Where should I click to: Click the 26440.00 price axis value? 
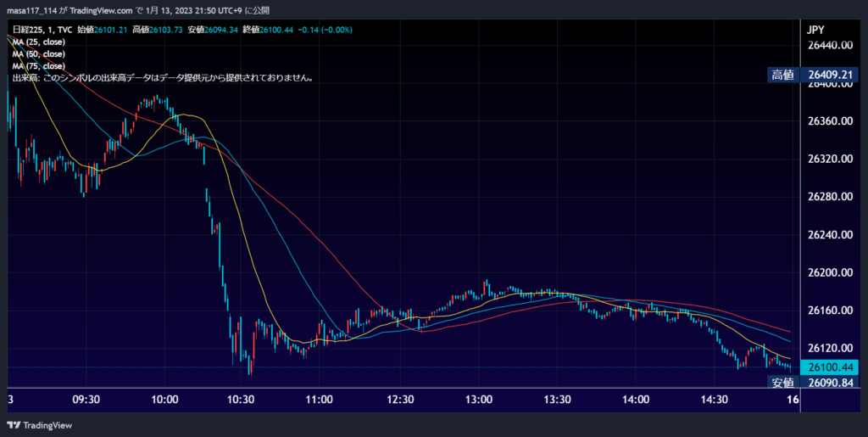[x=830, y=46]
